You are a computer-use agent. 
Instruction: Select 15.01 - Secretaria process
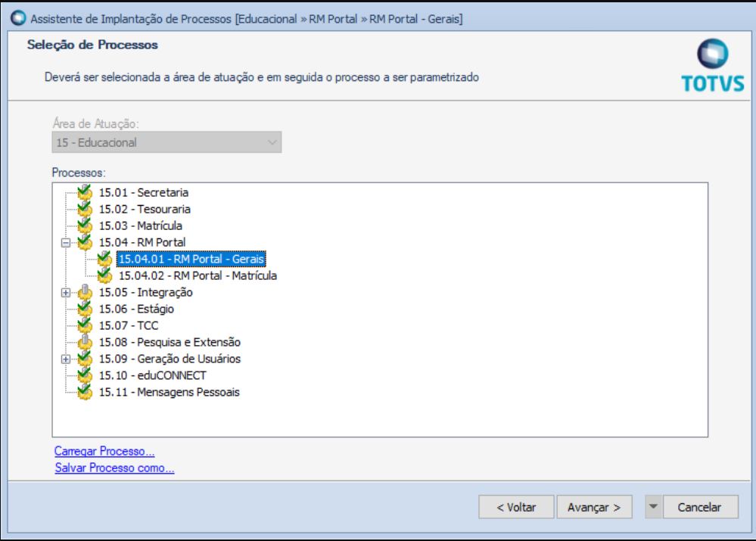pyautogui.click(x=144, y=192)
